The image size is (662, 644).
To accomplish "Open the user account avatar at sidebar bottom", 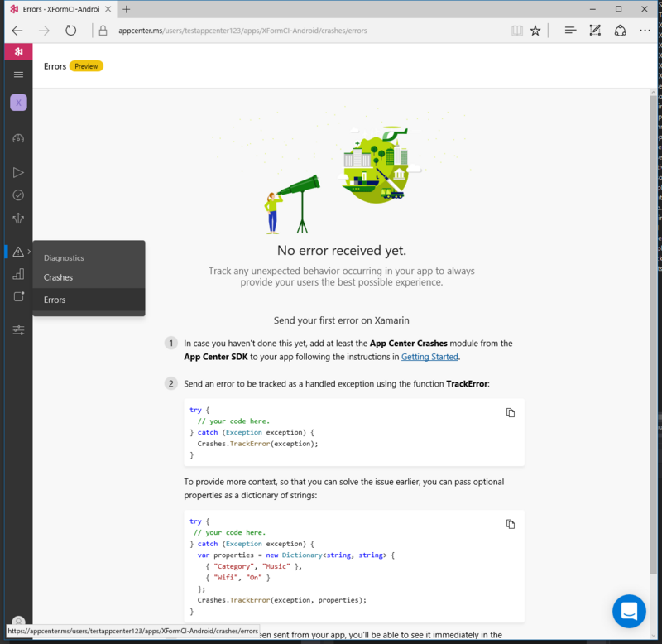I will click(18, 621).
